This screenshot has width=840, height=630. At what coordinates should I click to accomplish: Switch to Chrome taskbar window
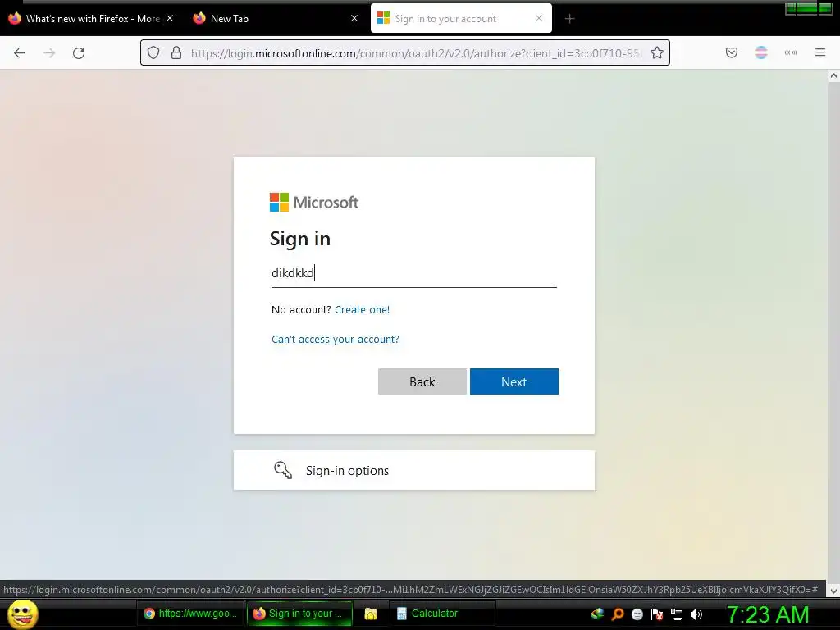point(190,614)
